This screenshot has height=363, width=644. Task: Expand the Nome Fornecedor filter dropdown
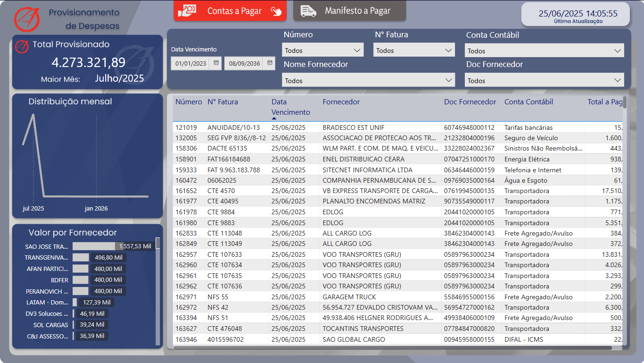coord(369,80)
